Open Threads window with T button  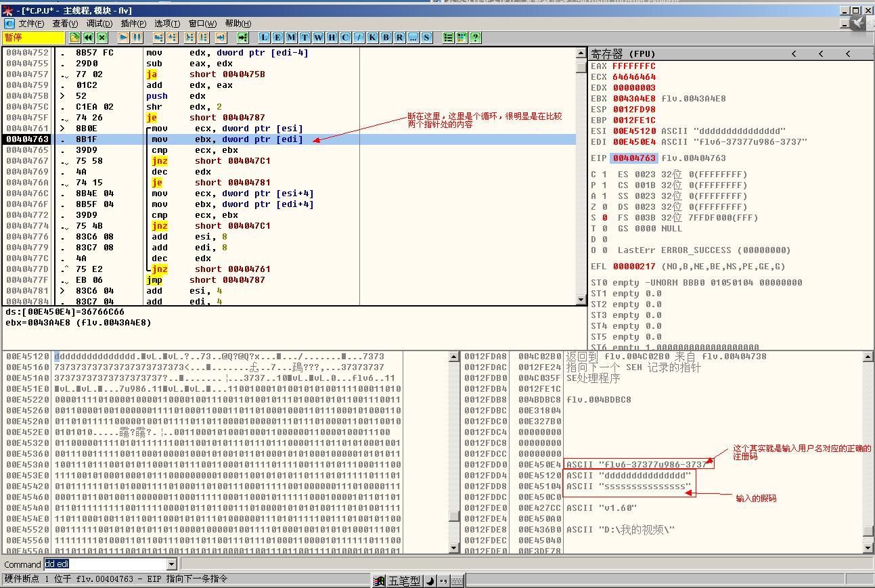(x=305, y=38)
